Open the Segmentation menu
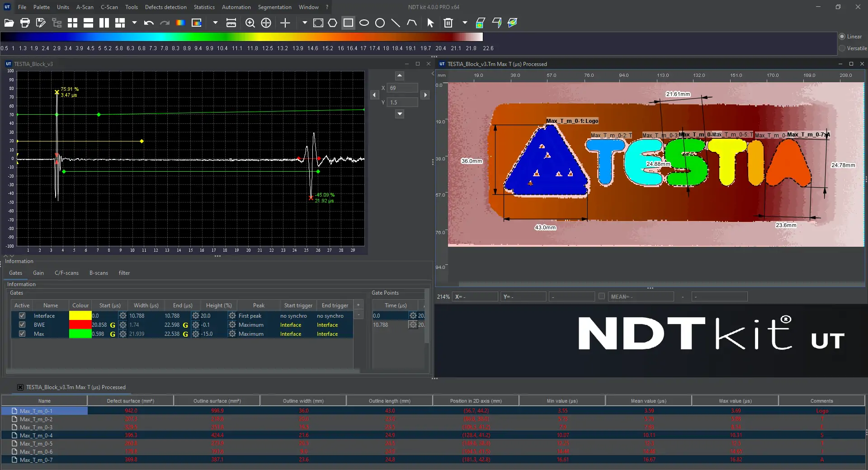The height and width of the screenshot is (470, 868). pos(275,7)
